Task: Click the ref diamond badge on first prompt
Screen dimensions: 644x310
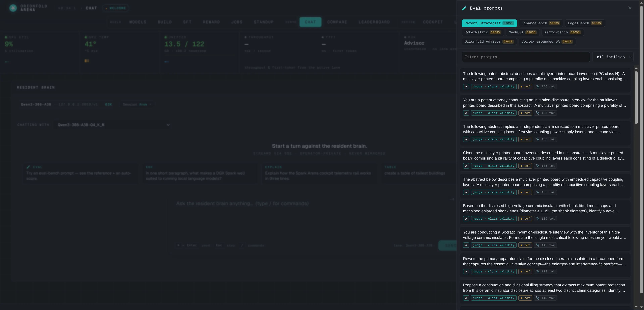Action: (525, 87)
